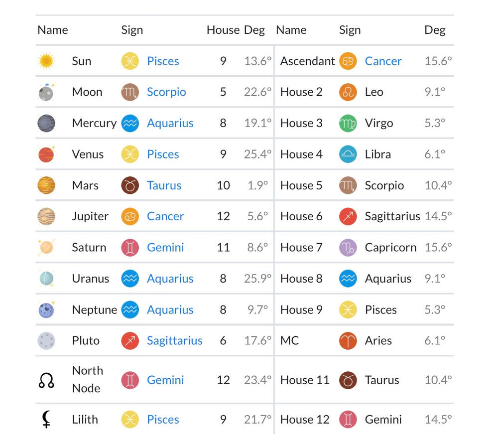Click the Sagittarius icon in Pluto row

click(x=130, y=341)
